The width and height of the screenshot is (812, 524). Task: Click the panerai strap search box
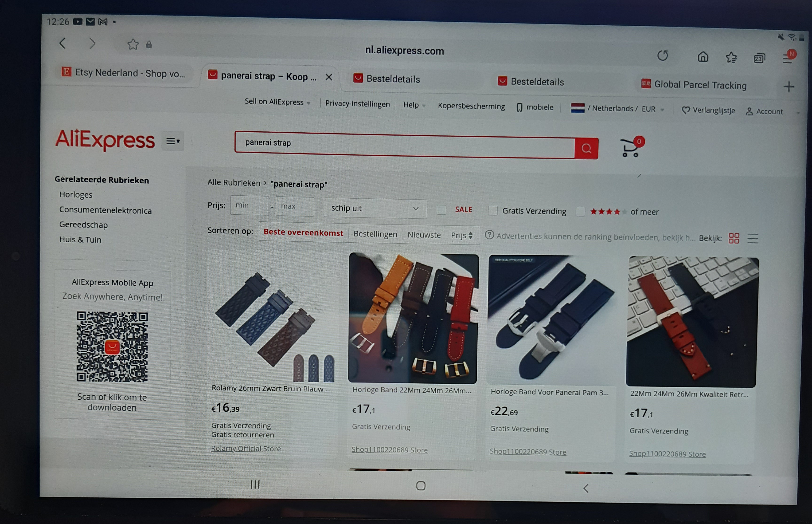click(x=405, y=145)
